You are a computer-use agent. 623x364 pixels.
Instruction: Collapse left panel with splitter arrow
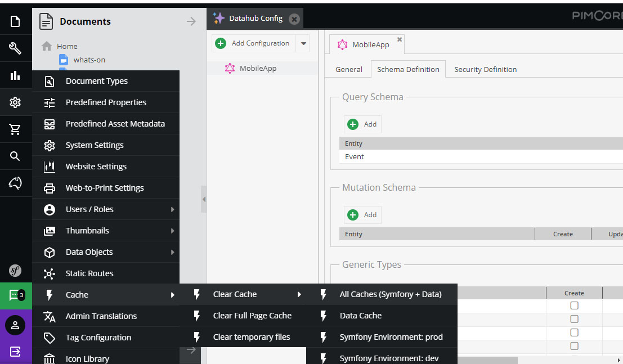pos(204,199)
